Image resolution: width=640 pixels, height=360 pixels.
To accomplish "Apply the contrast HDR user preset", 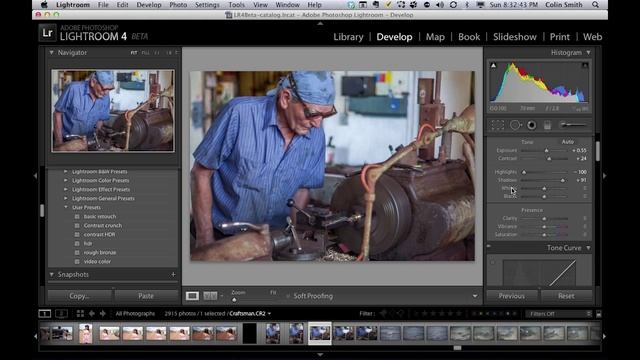I will [x=99, y=234].
